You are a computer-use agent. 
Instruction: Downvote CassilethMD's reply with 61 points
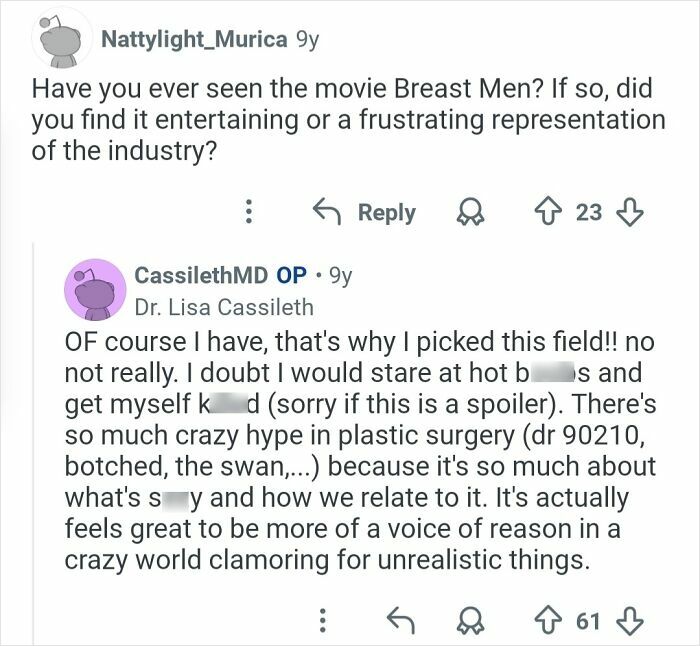coord(629,620)
